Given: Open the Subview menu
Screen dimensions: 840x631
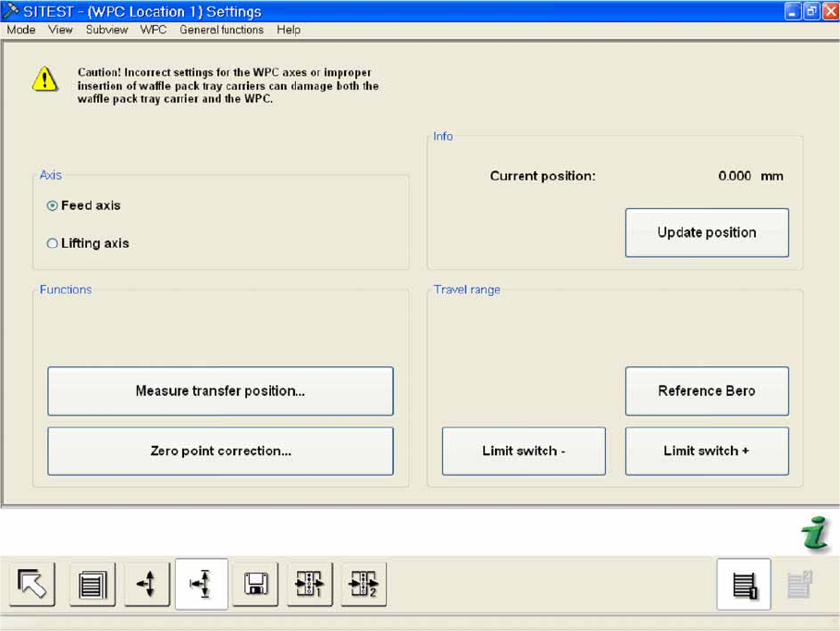Looking at the screenshot, I should (x=106, y=30).
